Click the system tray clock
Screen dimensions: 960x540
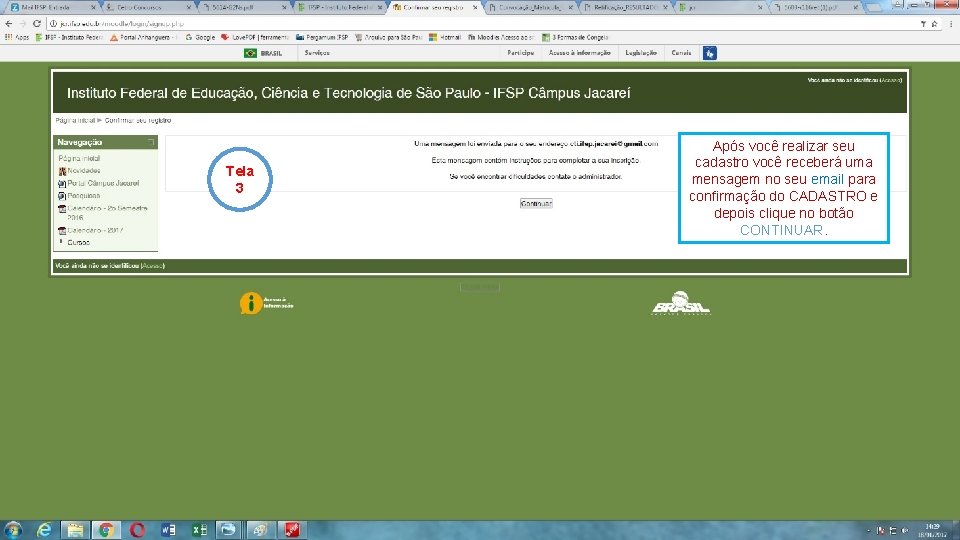coord(932,530)
